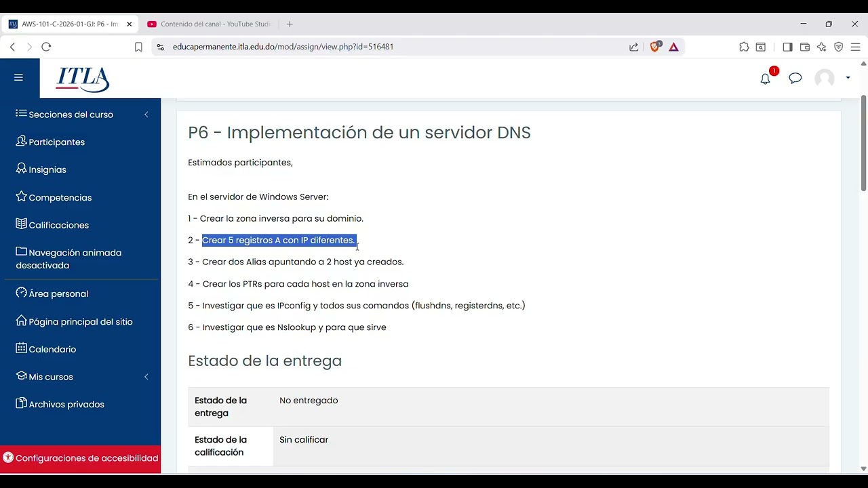Go forward with the browser forward arrow
This screenshot has height=488, width=868.
point(29,47)
